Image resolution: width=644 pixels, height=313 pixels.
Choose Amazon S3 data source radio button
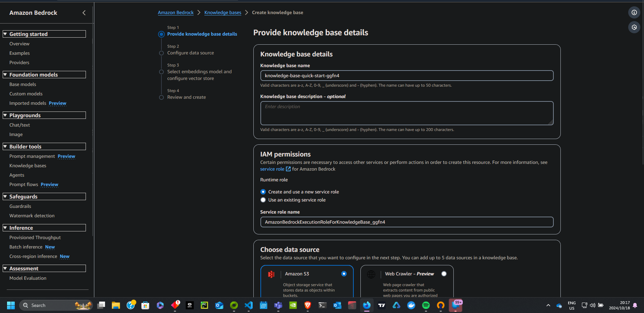[344, 274]
